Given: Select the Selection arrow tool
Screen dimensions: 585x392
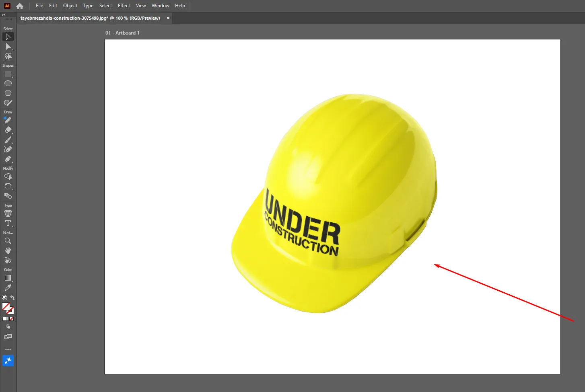Looking at the screenshot, I should click(8, 37).
